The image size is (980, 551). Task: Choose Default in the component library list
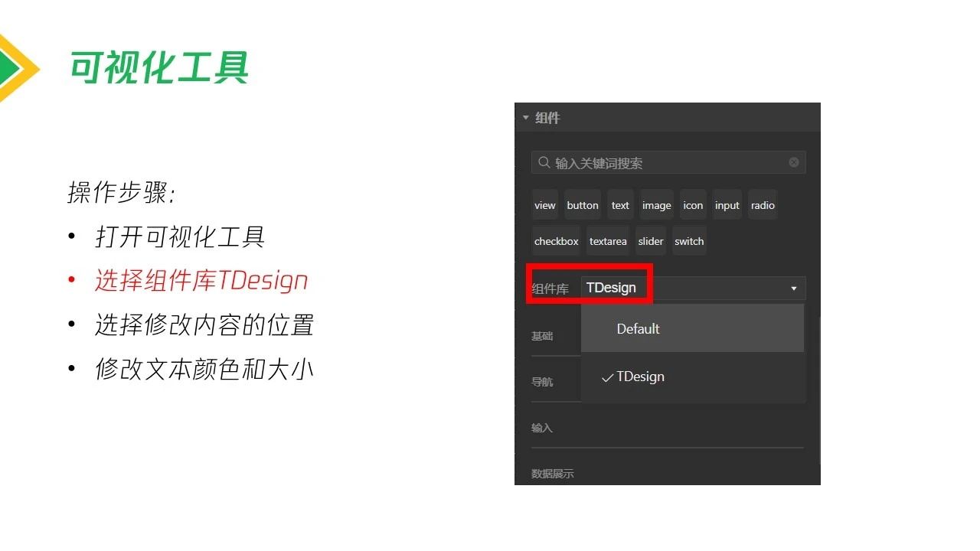point(692,328)
